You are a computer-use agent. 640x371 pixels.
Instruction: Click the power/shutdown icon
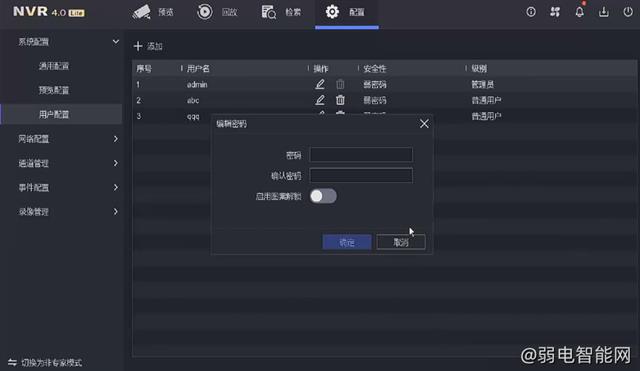(628, 12)
